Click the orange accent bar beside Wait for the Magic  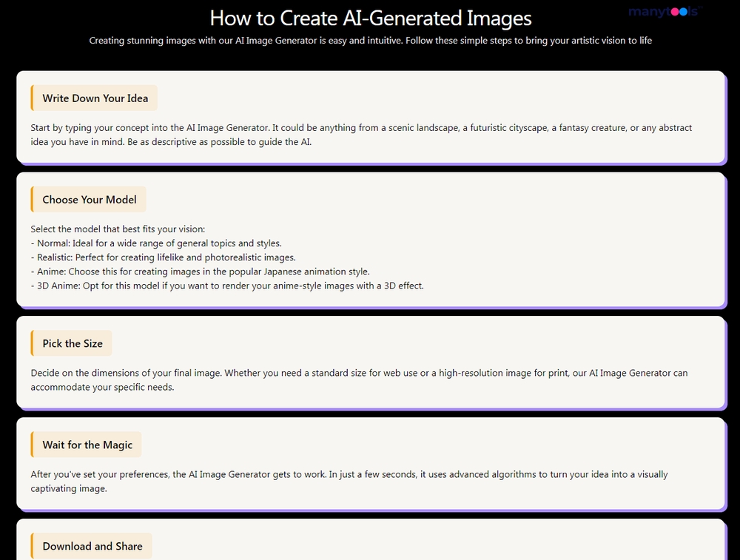32,444
